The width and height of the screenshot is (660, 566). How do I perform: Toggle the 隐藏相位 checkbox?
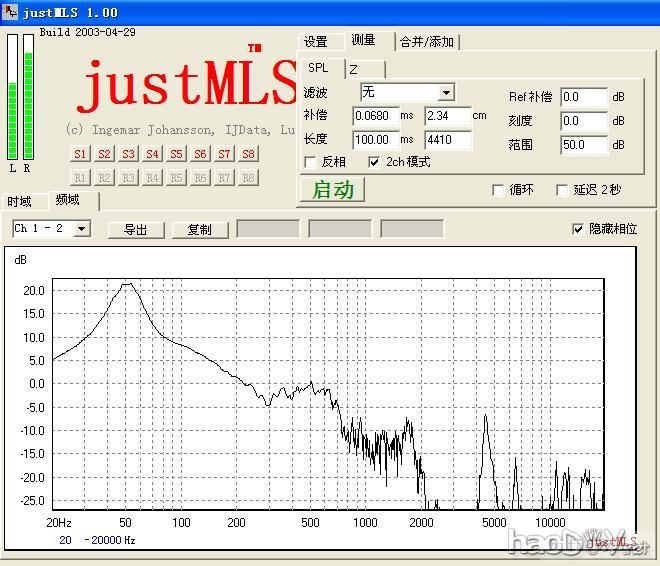pos(578,229)
